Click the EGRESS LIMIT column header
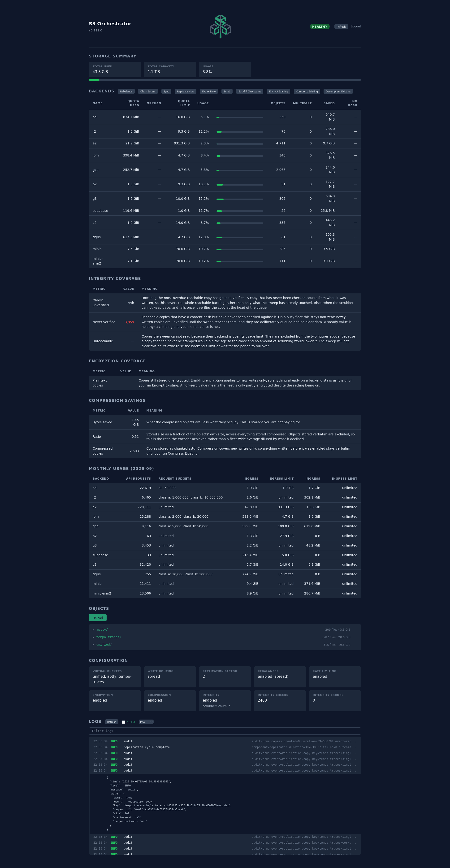The image size is (450, 868). coord(281,478)
